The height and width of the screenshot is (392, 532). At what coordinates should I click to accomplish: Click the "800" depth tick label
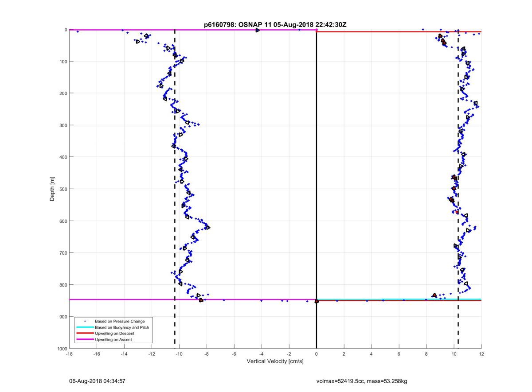63,285
